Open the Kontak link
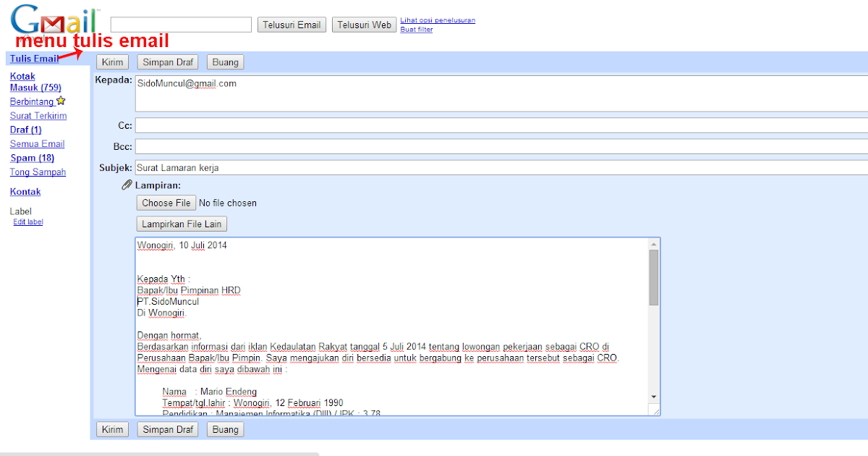Screen dimensions: 868x456 [25, 192]
